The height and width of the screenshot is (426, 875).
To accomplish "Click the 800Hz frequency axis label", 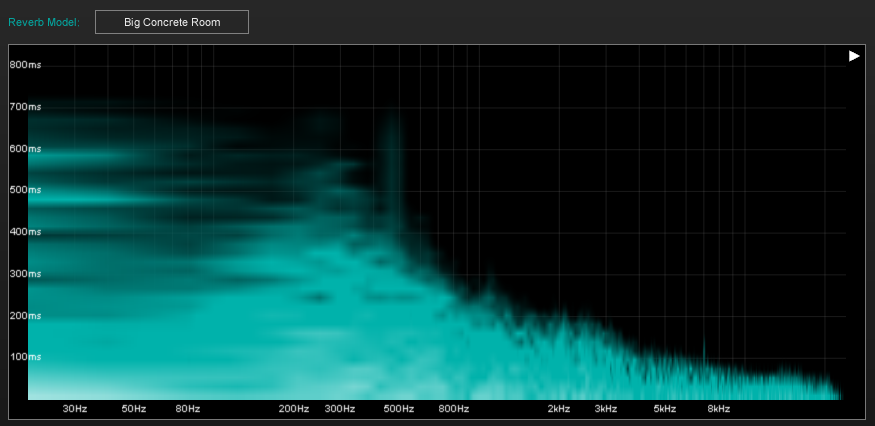I will tap(453, 409).
